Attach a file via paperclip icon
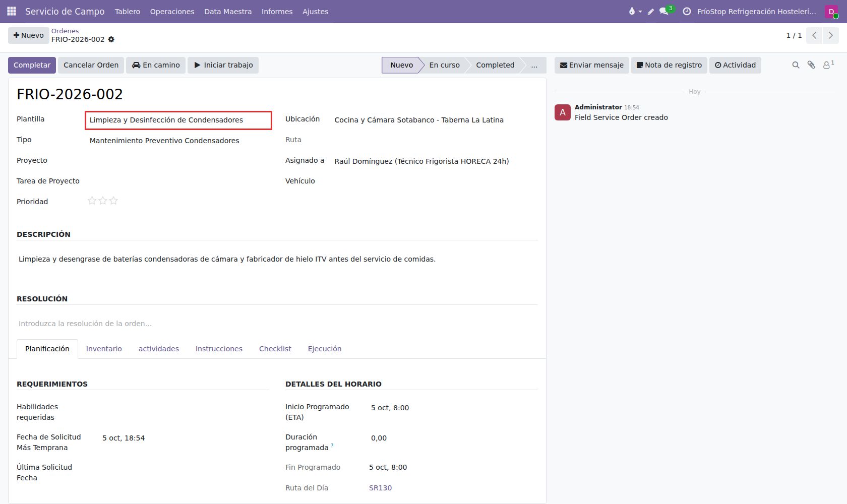 click(811, 65)
